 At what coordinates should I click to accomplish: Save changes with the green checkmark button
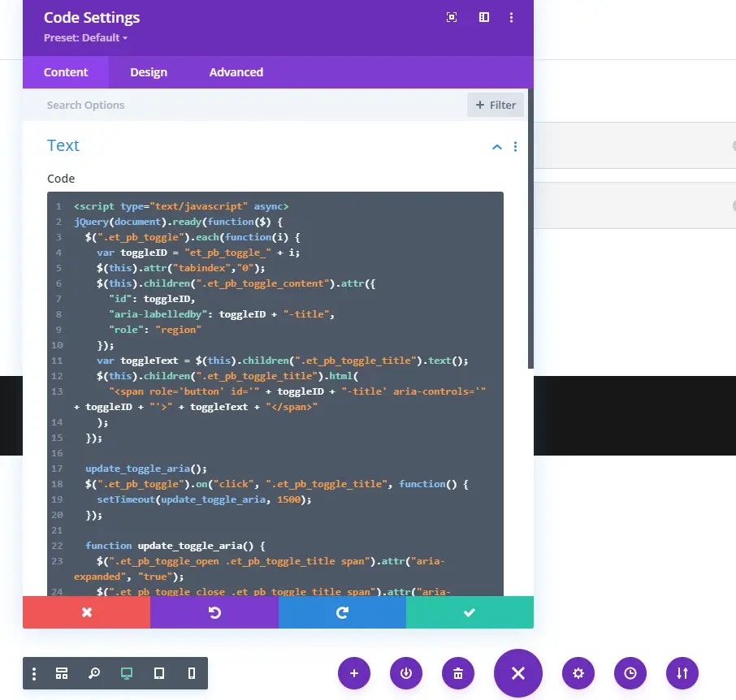[470, 611]
